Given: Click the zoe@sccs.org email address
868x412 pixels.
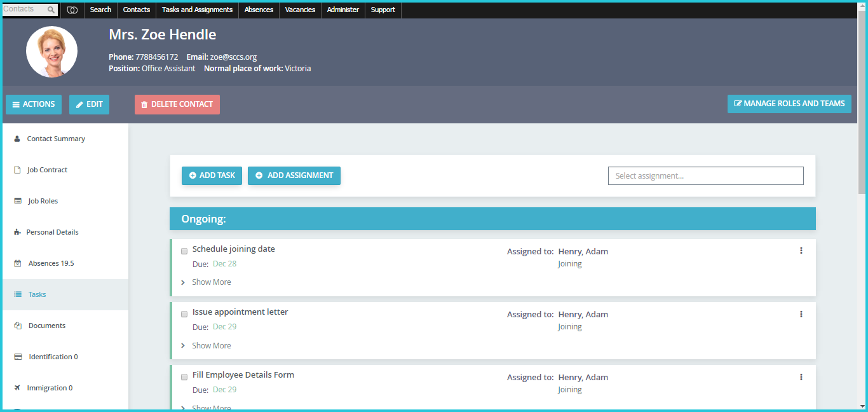Looking at the screenshot, I should click(233, 57).
